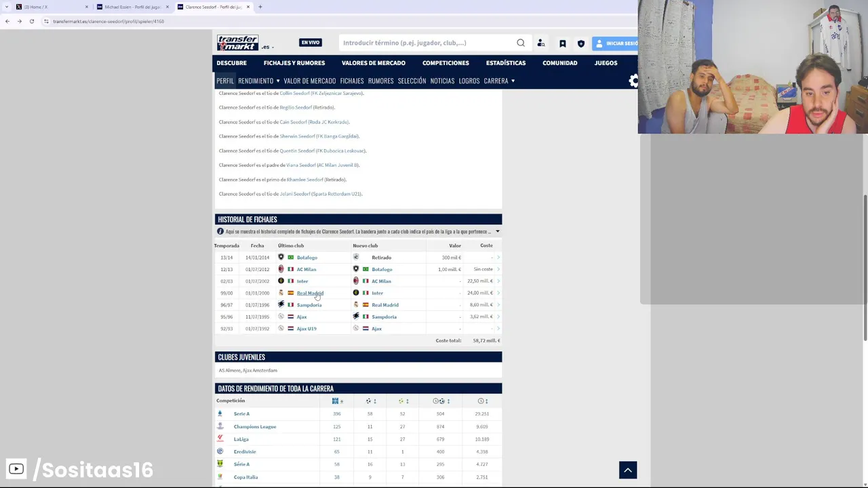Open the settings gear icon
The height and width of the screenshot is (488, 868).
633,81
